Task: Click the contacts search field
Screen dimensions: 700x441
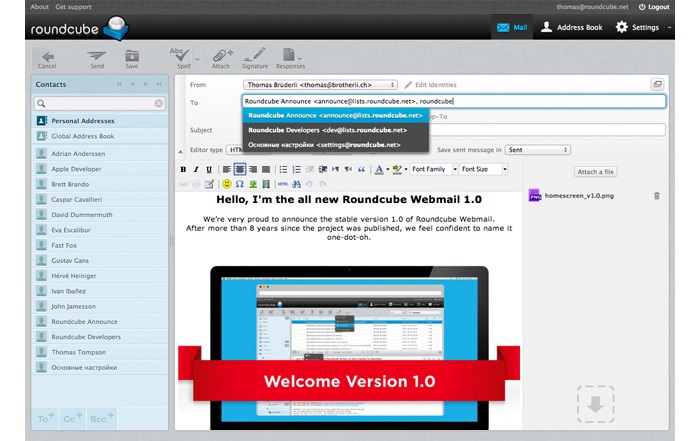Action: (99, 104)
